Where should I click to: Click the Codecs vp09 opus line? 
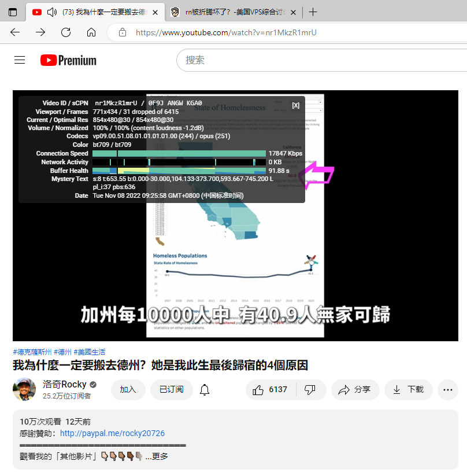point(161,136)
